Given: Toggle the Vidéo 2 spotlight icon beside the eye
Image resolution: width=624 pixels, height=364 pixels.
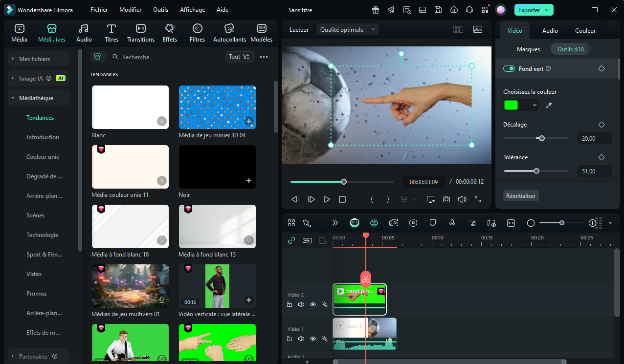Looking at the screenshot, I should point(325,304).
